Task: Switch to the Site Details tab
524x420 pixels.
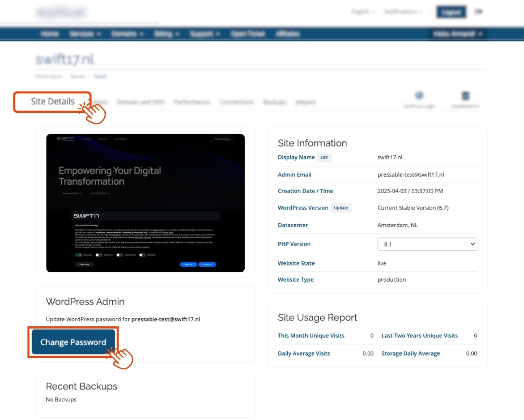Action: [x=52, y=102]
